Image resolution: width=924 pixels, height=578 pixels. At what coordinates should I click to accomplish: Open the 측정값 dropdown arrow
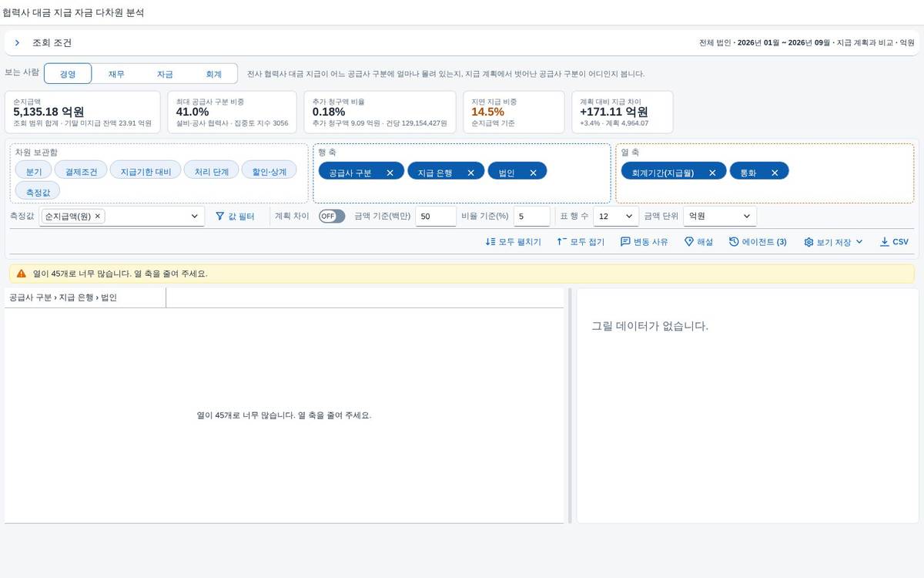coord(194,217)
